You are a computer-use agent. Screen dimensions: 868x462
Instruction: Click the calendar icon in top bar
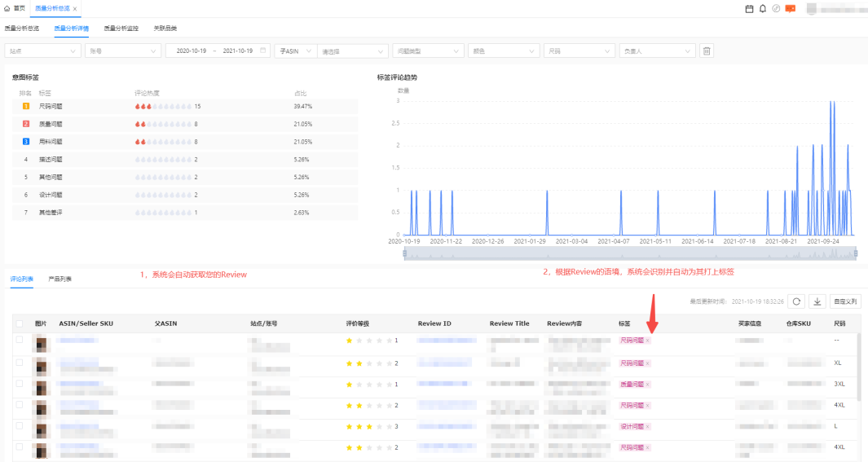tap(750, 8)
